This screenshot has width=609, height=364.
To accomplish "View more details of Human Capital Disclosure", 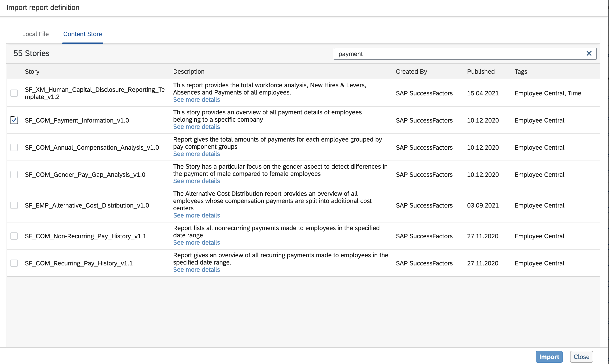I will (197, 99).
